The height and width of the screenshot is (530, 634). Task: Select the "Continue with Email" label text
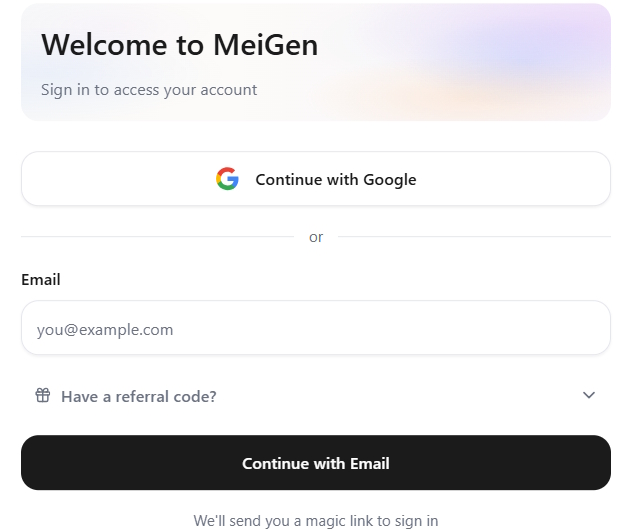pos(316,463)
